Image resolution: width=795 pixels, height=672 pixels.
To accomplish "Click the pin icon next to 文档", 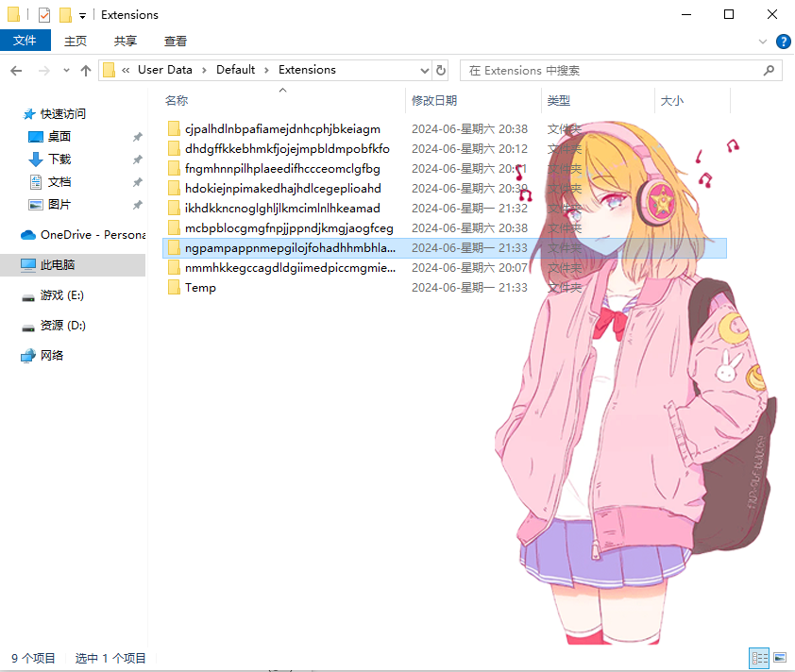I will 138,182.
